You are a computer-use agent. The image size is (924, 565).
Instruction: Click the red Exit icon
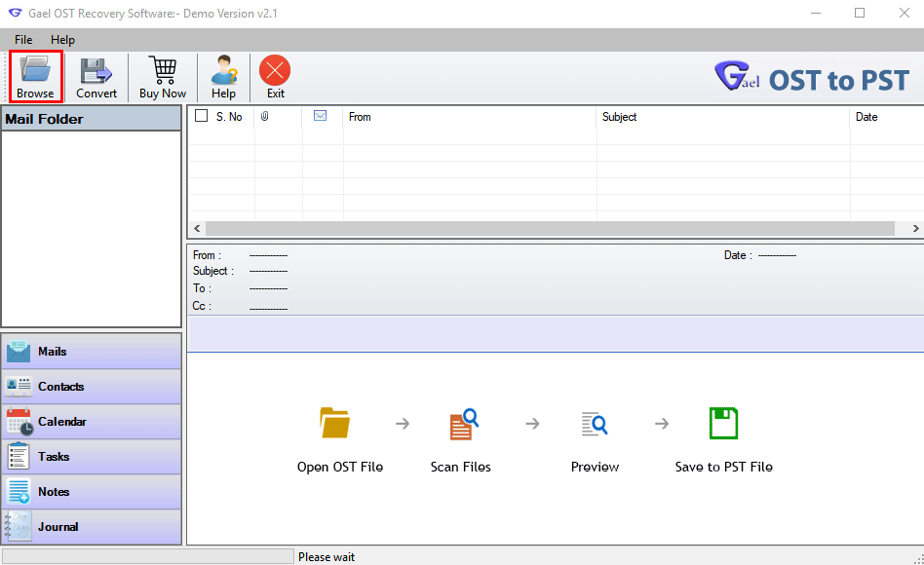[x=275, y=71]
